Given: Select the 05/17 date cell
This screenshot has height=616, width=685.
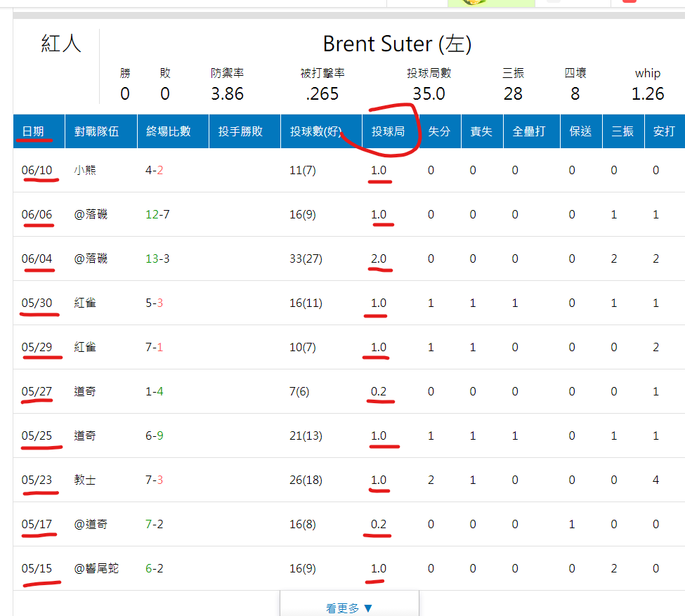Looking at the screenshot, I should (37, 524).
